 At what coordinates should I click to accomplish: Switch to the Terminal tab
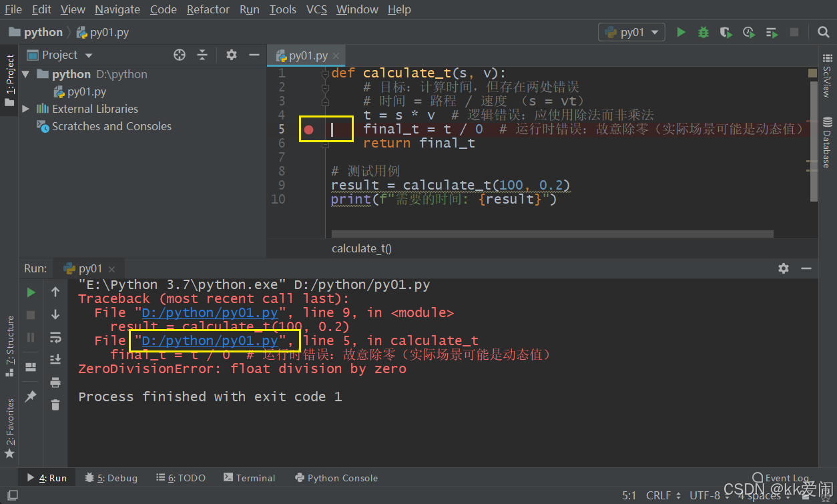[x=254, y=477]
